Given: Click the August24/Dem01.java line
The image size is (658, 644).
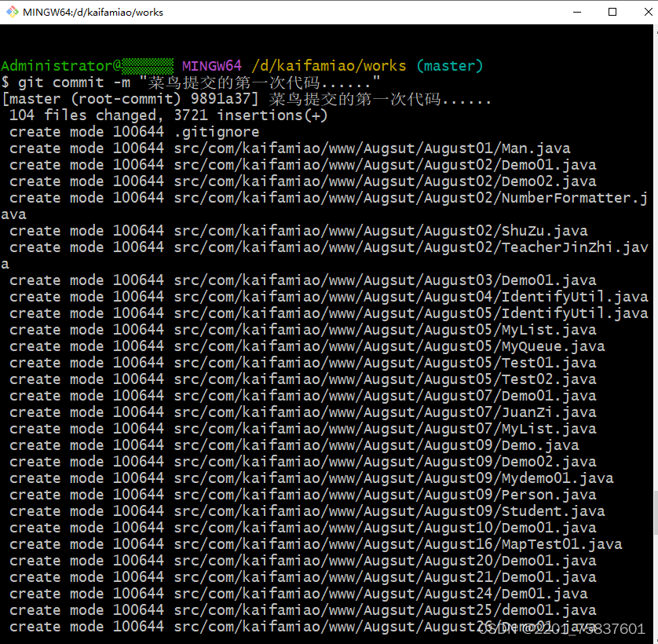Looking at the screenshot, I should click(298, 594).
